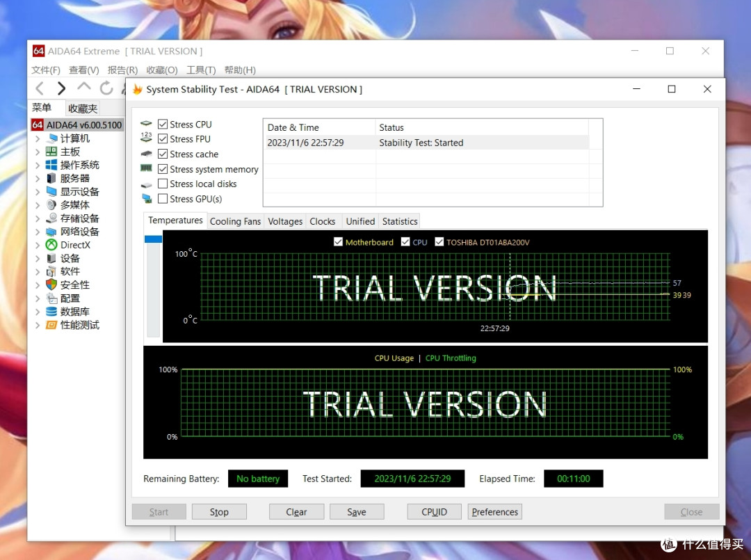Image resolution: width=751 pixels, height=560 pixels.
Task: Select the 性能测试 benchmark icon
Action: 51,325
